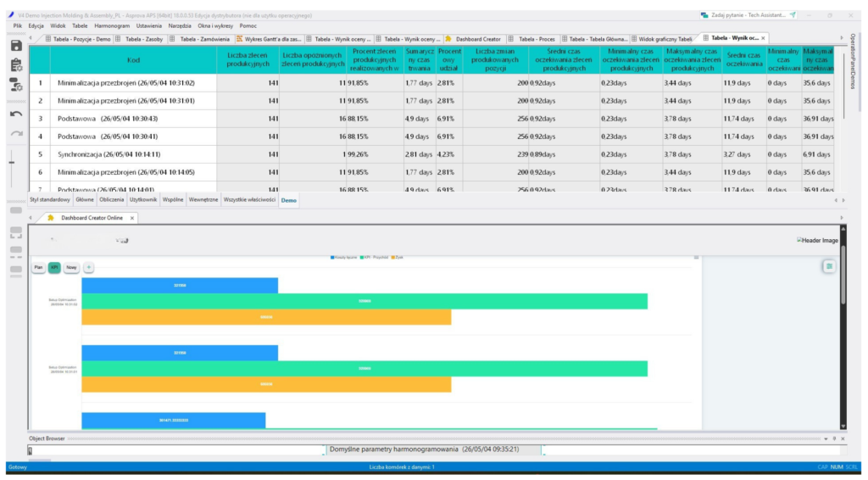
Task: Click the Nowy button in dashboard
Action: click(71, 267)
